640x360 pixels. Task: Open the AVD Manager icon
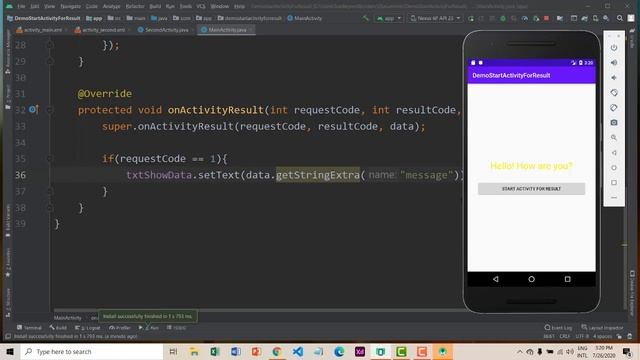pos(595,18)
